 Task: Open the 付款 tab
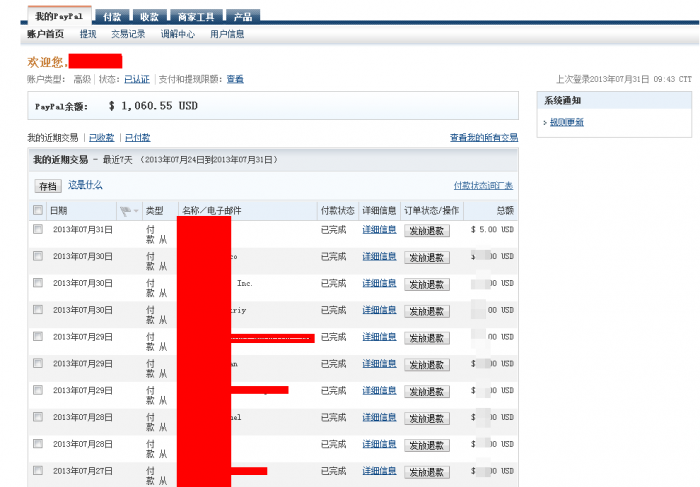(112, 17)
